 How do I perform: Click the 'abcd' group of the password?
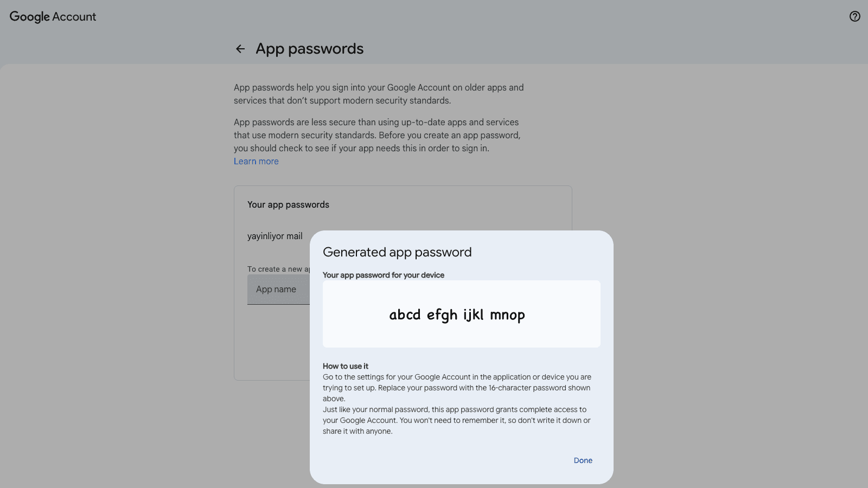click(x=405, y=314)
